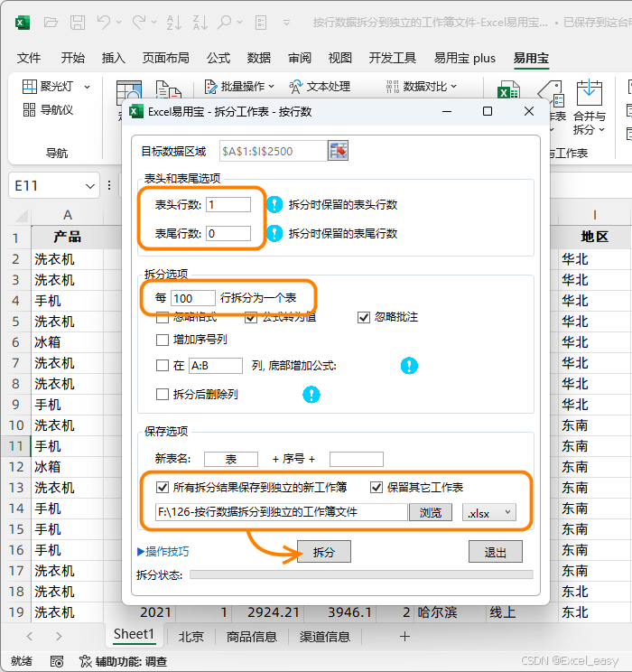Click the macro record icon in status bar
This screenshot has height=672, width=632.
tap(57, 661)
